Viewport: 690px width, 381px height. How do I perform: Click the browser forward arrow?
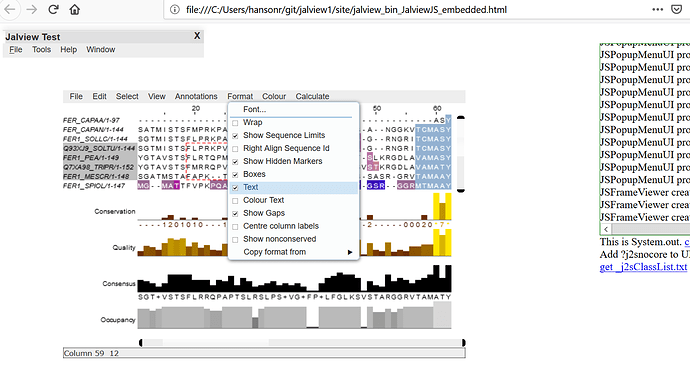point(32,9)
